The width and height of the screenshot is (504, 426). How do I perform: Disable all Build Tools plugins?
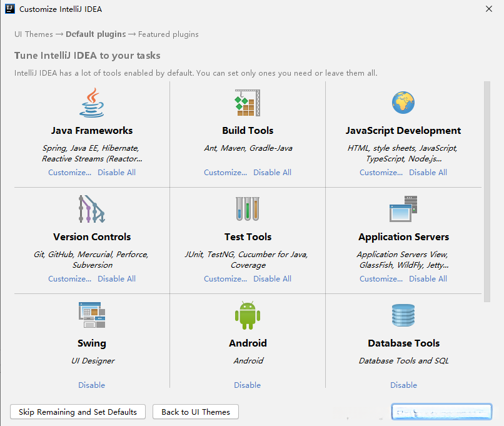[x=272, y=173]
